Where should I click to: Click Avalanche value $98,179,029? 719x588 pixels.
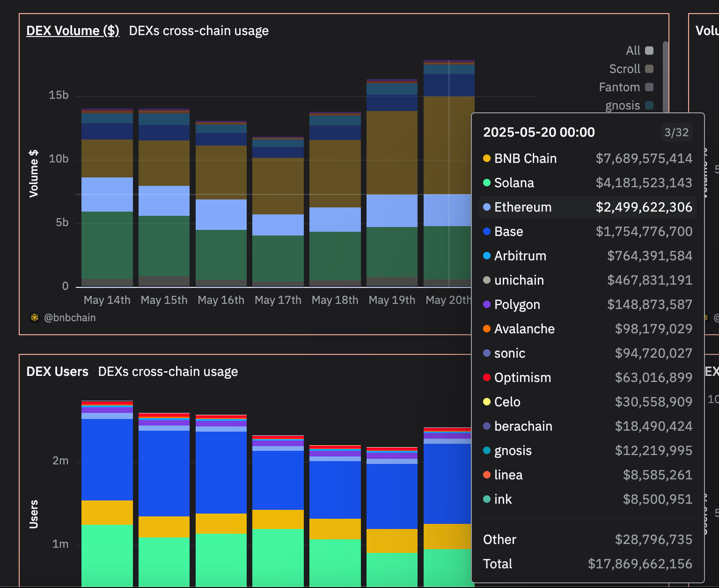pos(653,329)
